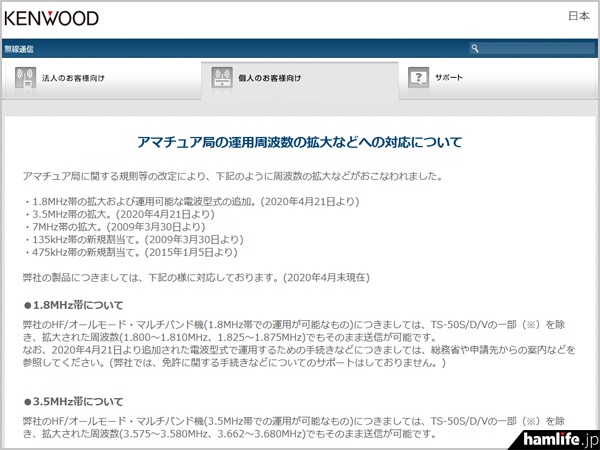This screenshot has height=450, width=600.
Task: Switch to the 法人のお客様向け tab
Action: click(x=74, y=77)
